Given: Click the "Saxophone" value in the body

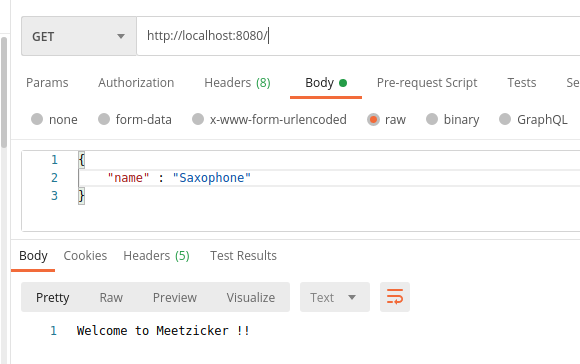Looking at the screenshot, I should pyautogui.click(x=212, y=178).
